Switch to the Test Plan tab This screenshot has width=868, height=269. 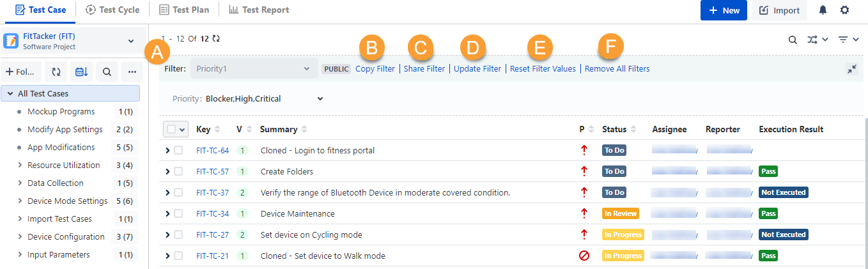185,10
